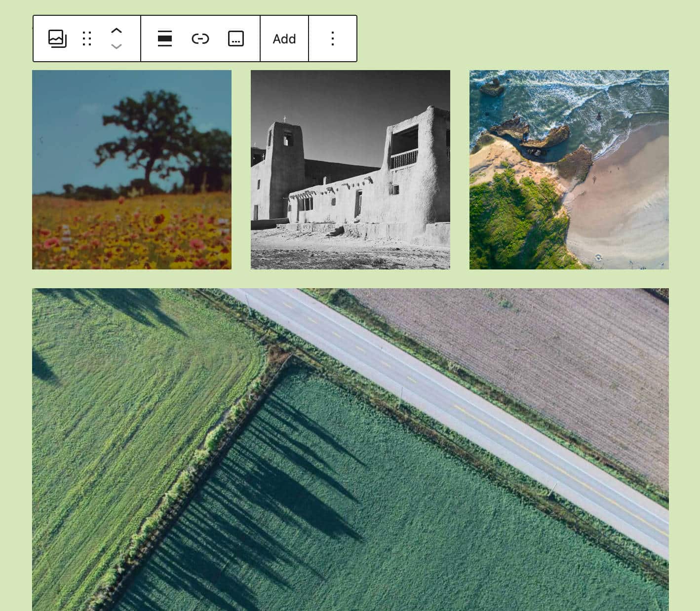
Task: Click the caption icon on the gallery toolbar
Action: (x=235, y=38)
